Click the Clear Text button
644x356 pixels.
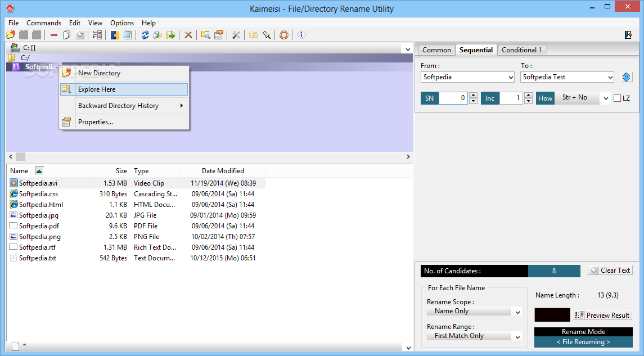click(x=610, y=270)
